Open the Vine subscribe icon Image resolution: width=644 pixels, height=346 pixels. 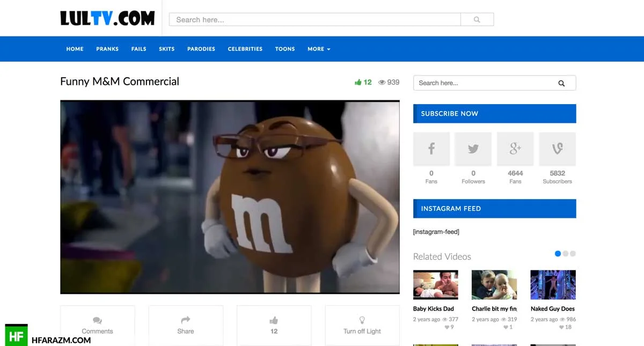(x=558, y=149)
